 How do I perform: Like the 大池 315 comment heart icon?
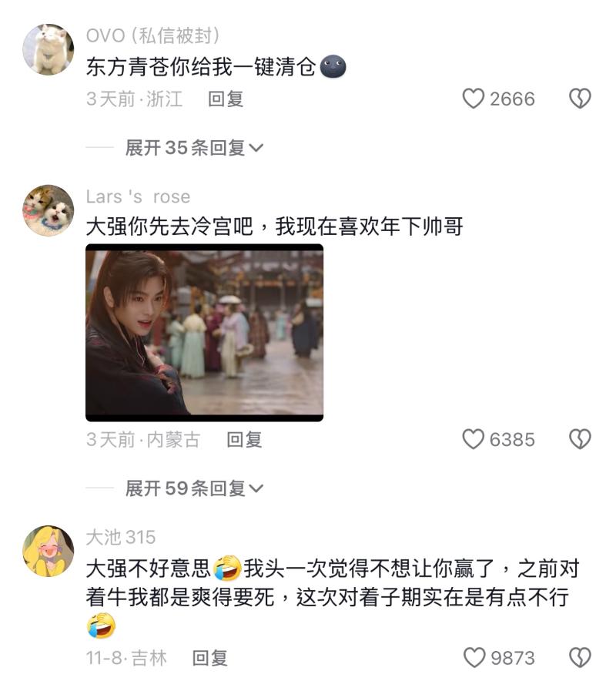pyautogui.click(x=474, y=658)
